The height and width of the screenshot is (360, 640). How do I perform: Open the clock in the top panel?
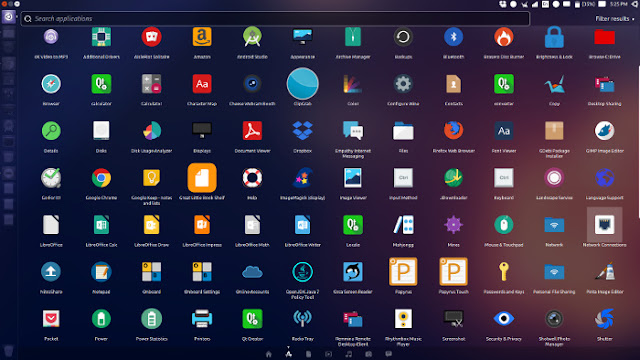click(x=619, y=4)
